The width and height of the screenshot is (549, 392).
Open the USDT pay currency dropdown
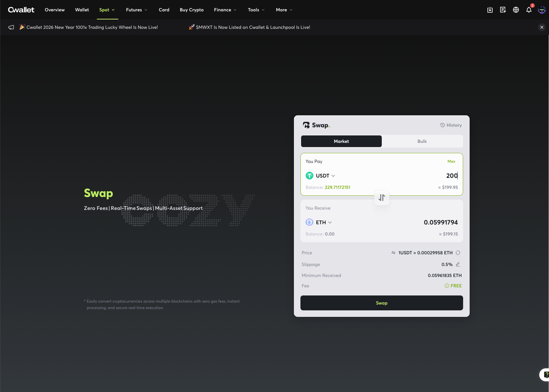coord(321,176)
